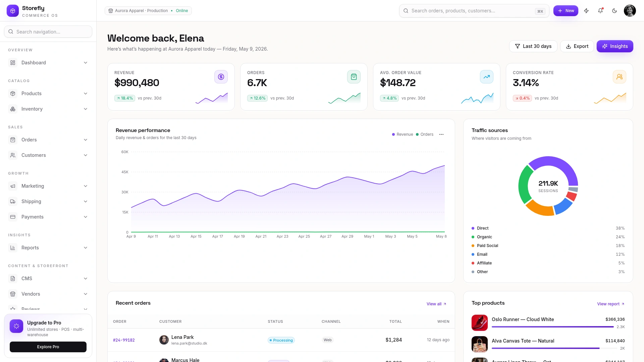Open the Last 30 days filter
644x362 pixels.
tap(533, 46)
